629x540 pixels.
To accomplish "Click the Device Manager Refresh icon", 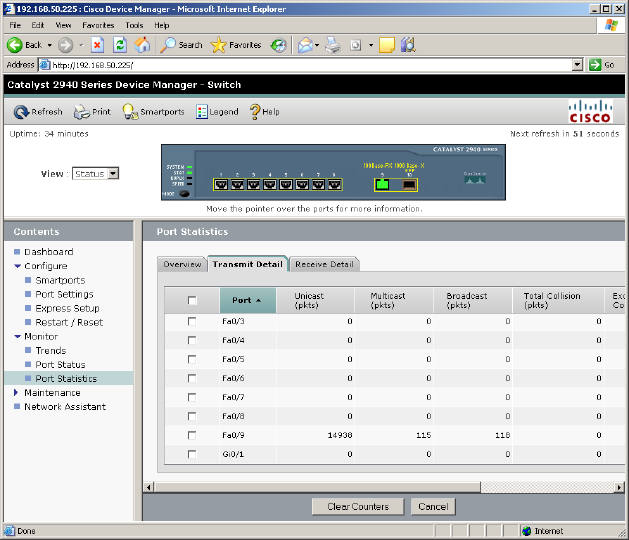I will [x=21, y=112].
